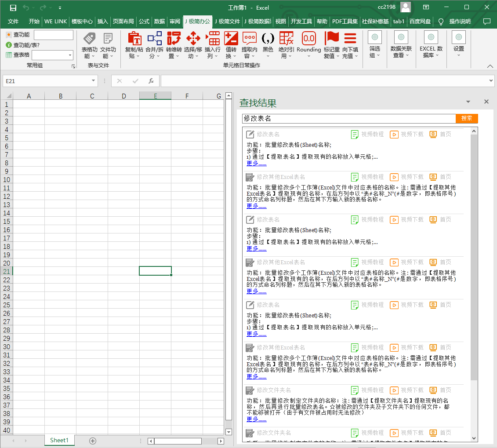Screen dimensions: 497x448
Task: Collapse the ribbon with the chevron
Action: (490, 66)
